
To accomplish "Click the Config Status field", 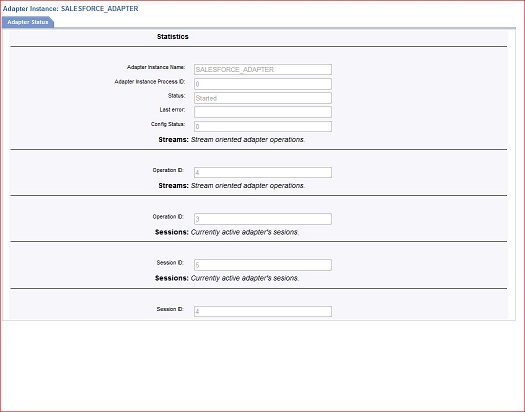I will (263, 127).
